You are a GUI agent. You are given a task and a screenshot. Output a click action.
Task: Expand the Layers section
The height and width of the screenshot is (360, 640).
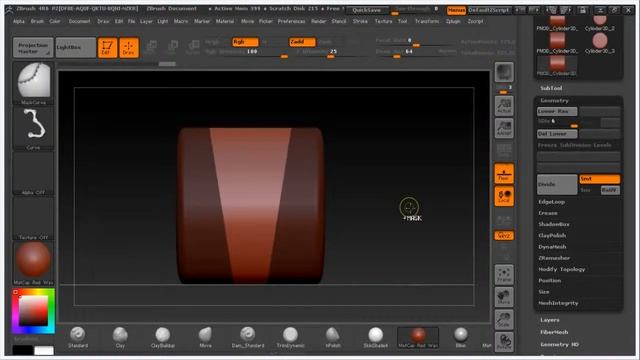tap(550, 320)
